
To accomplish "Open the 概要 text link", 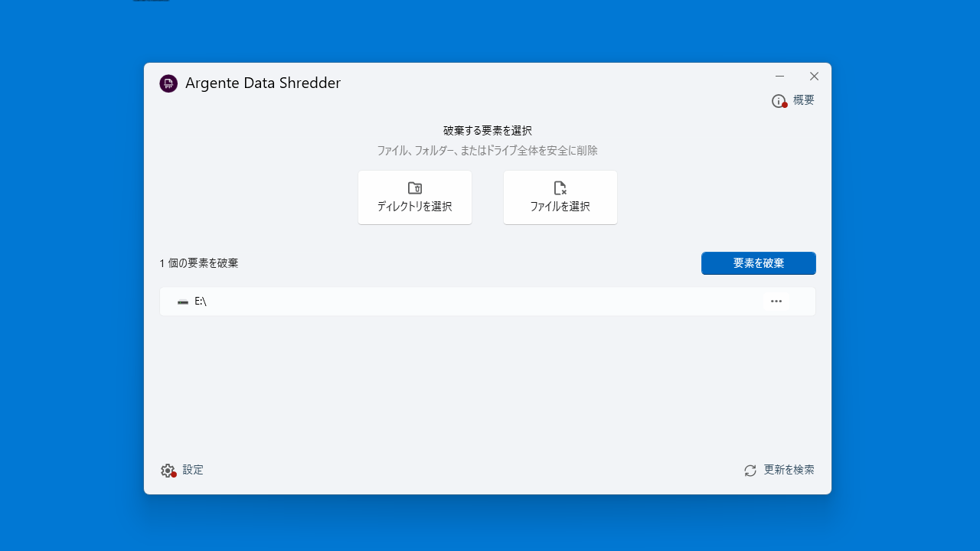I will pos(804,100).
